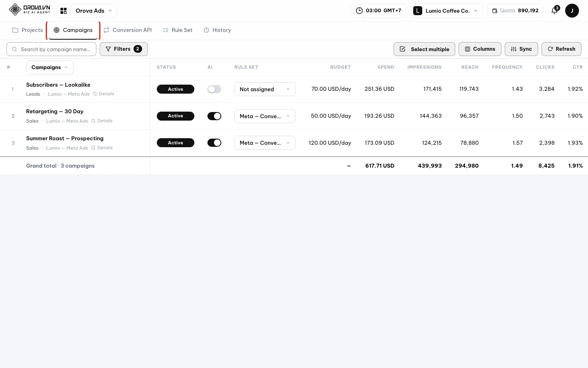Click the SPEND column header

(x=386, y=67)
